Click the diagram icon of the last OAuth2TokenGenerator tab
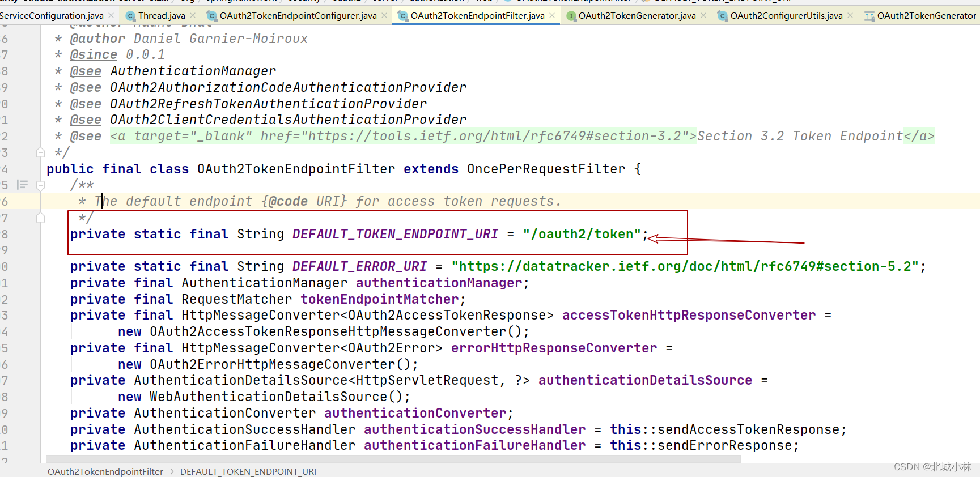Screen dimensions: 980x477 click(x=869, y=16)
